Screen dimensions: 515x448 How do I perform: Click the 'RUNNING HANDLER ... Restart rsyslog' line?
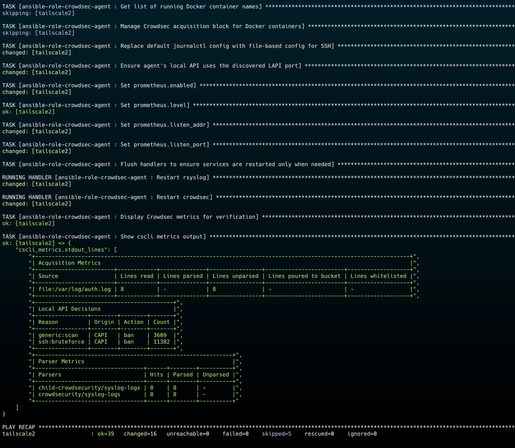click(x=258, y=177)
